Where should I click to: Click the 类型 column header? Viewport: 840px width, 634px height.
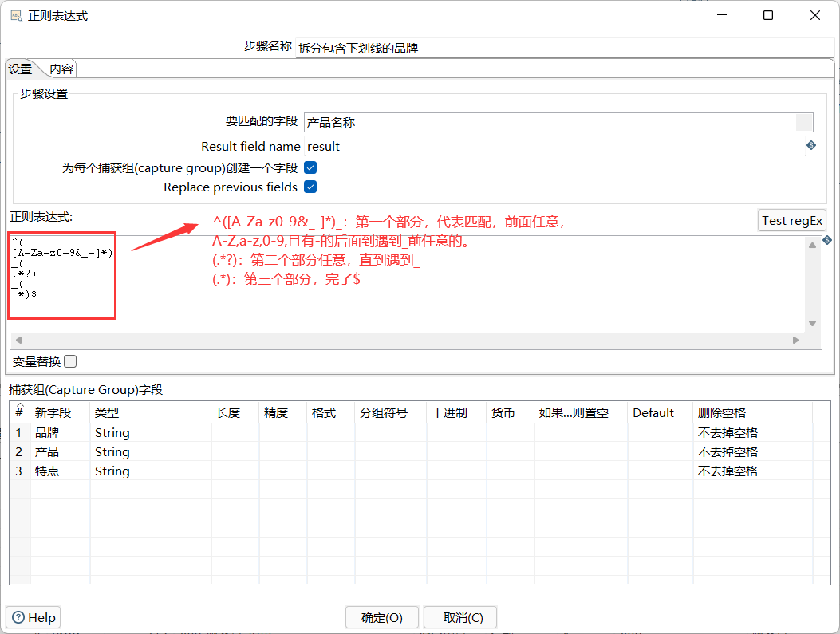tap(151, 413)
